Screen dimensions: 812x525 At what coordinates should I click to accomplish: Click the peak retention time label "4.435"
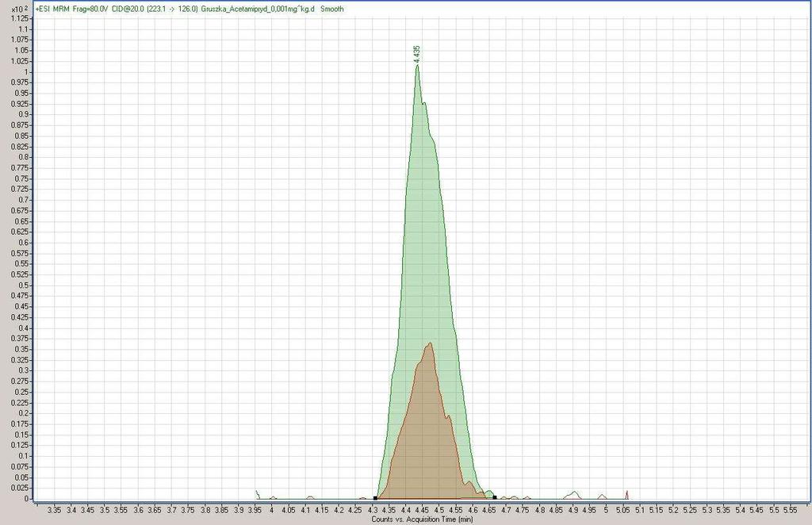pos(417,55)
